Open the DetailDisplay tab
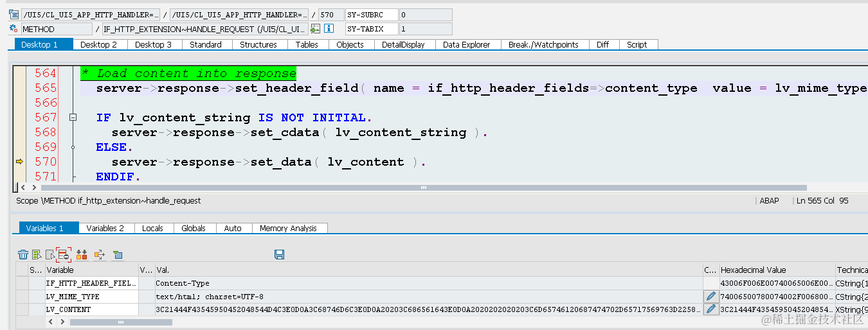 click(x=403, y=44)
